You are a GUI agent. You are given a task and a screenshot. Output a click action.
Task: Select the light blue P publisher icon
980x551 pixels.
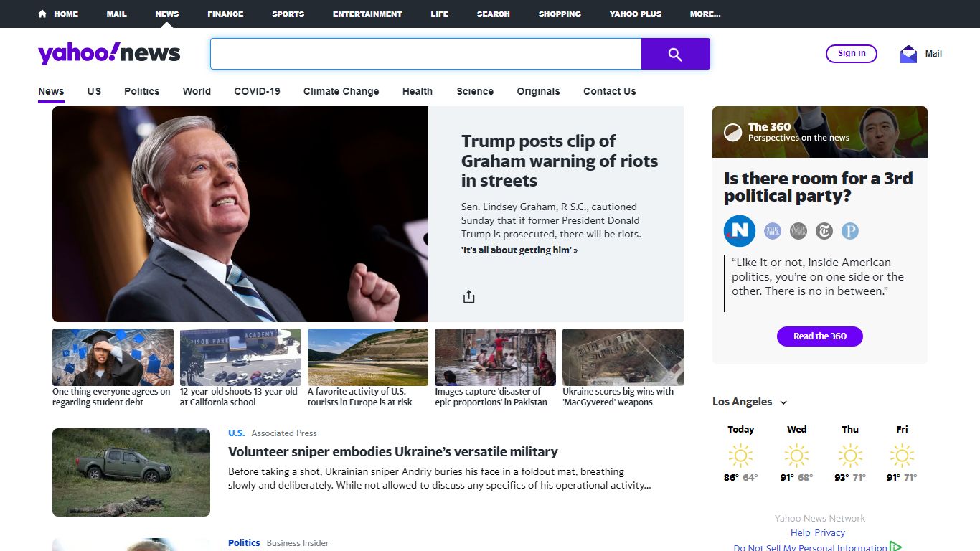tap(850, 230)
